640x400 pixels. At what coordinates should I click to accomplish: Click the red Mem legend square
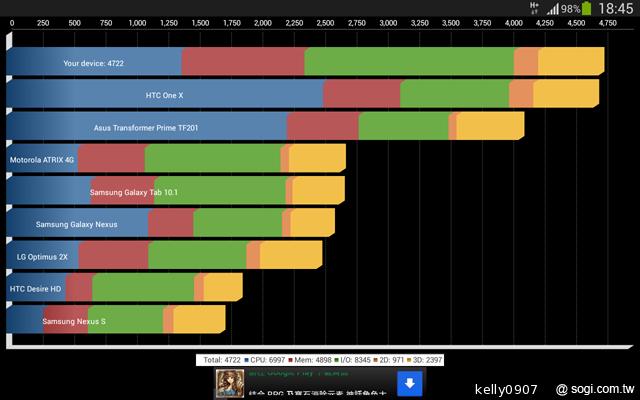point(290,358)
